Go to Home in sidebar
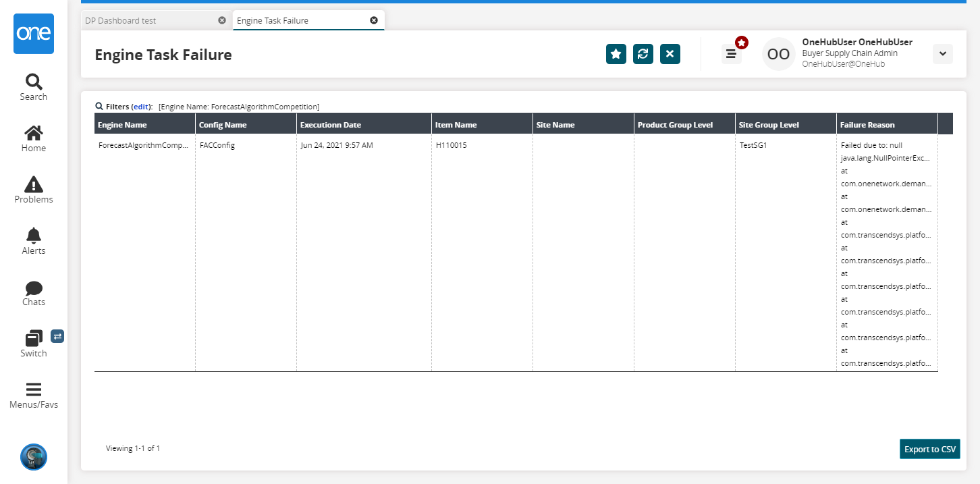 click(x=34, y=133)
